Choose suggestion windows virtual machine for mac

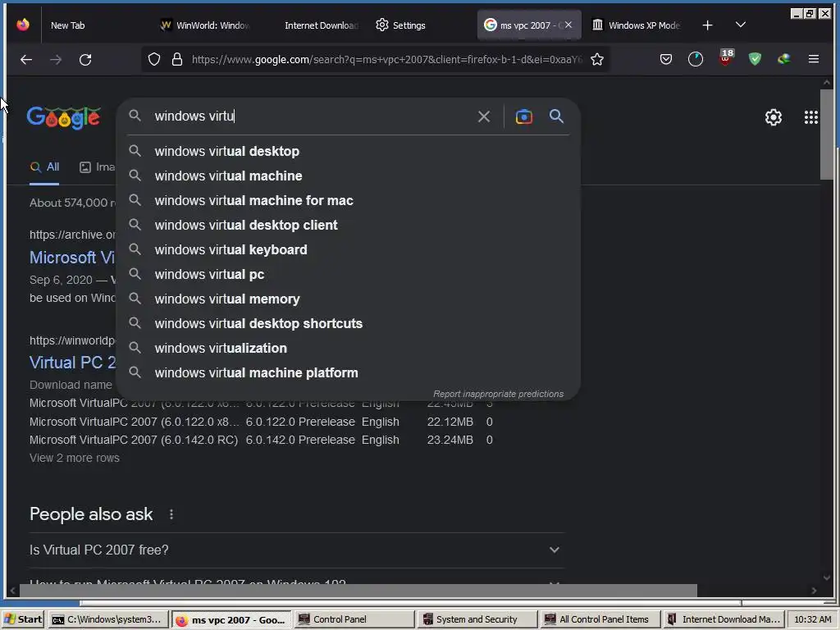pos(348,200)
